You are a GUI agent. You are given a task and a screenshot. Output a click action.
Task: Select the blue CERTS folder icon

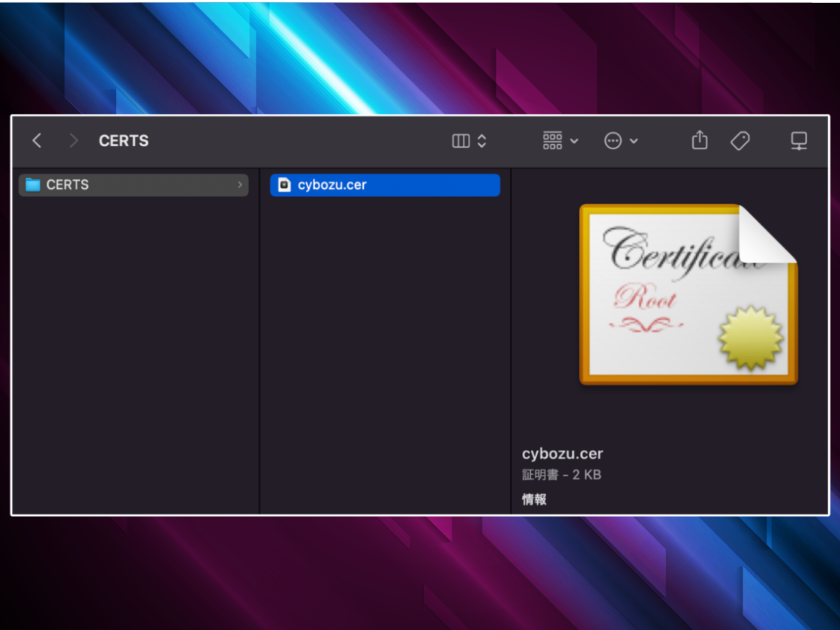point(33,184)
